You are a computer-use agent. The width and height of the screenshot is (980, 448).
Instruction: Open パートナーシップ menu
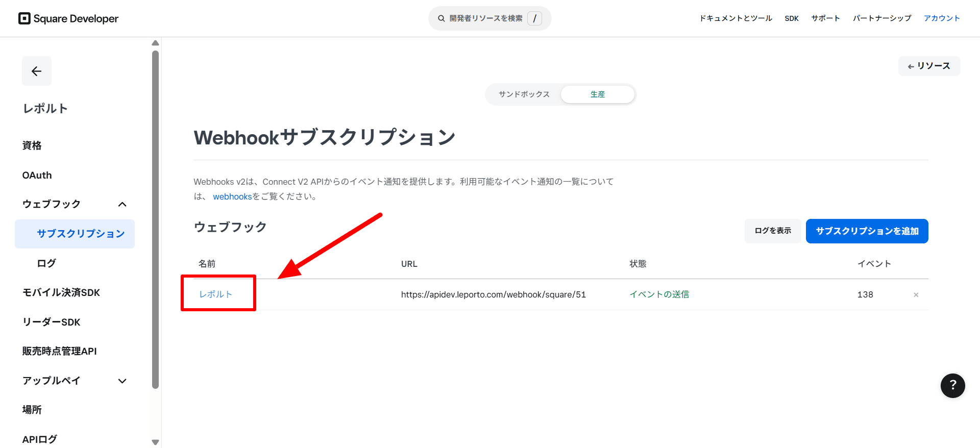click(882, 18)
